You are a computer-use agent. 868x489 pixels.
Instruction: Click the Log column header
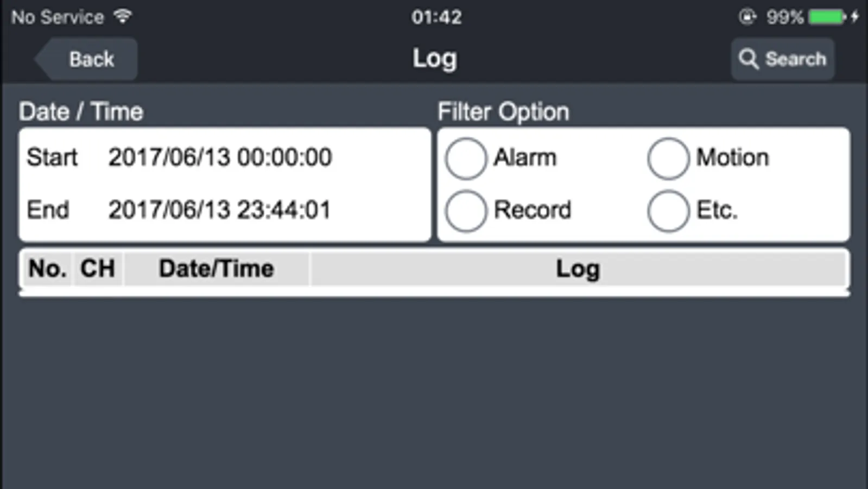[578, 268]
